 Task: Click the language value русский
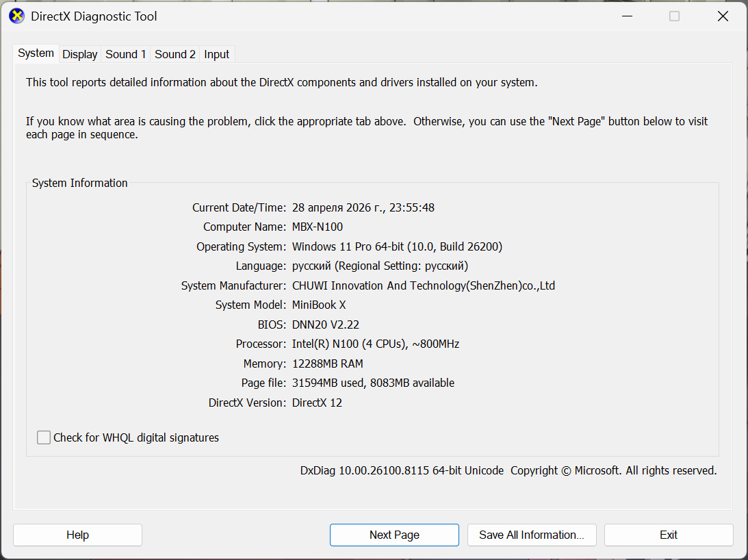tap(380, 266)
